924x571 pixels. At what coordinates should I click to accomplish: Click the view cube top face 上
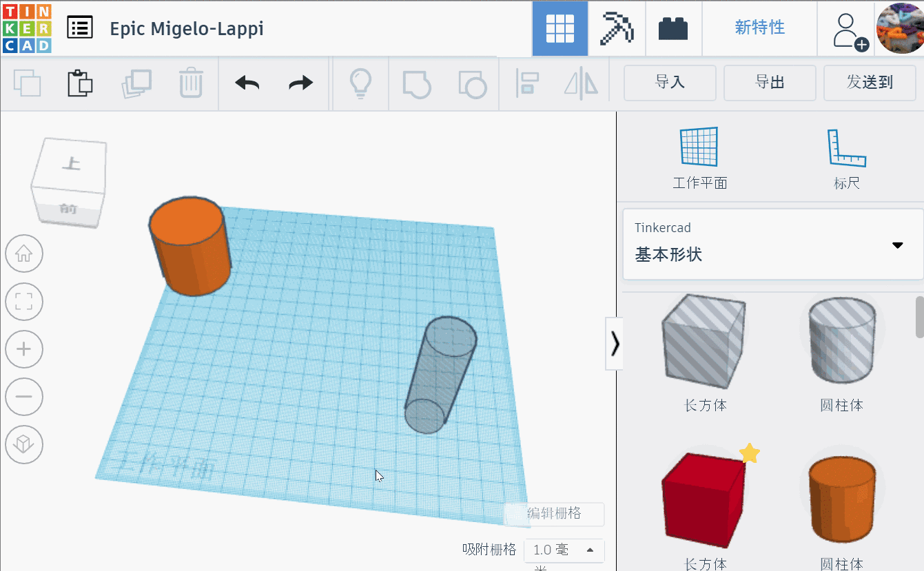pos(70,164)
